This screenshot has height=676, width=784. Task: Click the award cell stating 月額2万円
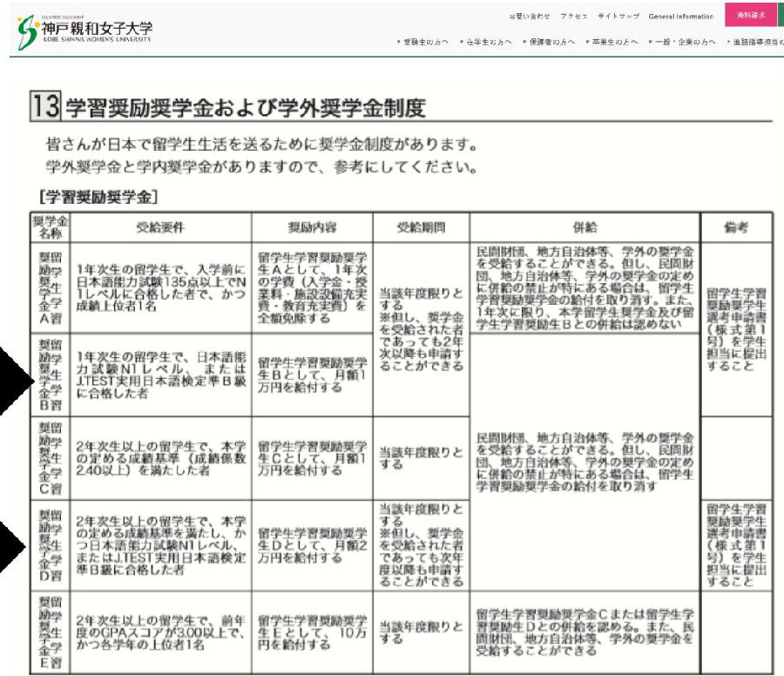(x=312, y=545)
